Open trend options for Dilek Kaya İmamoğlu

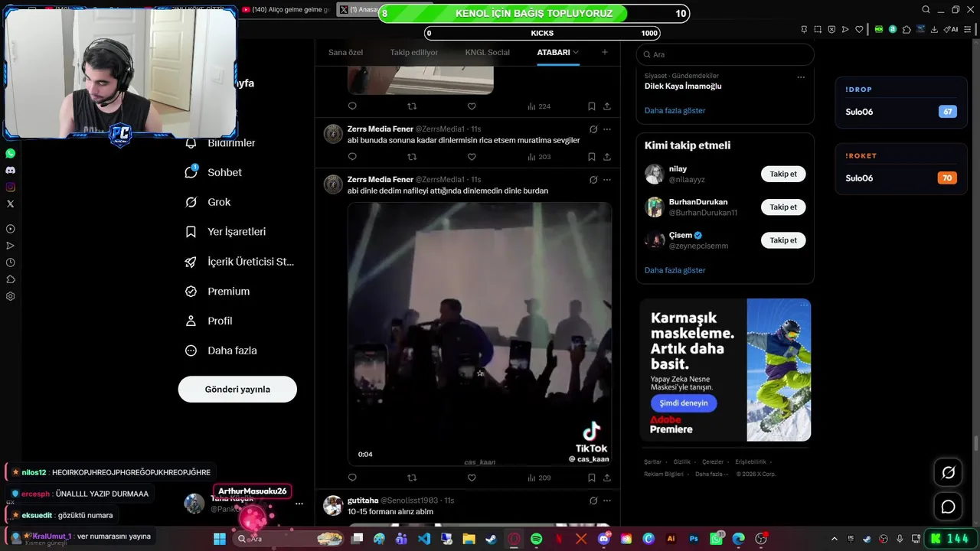coord(801,77)
